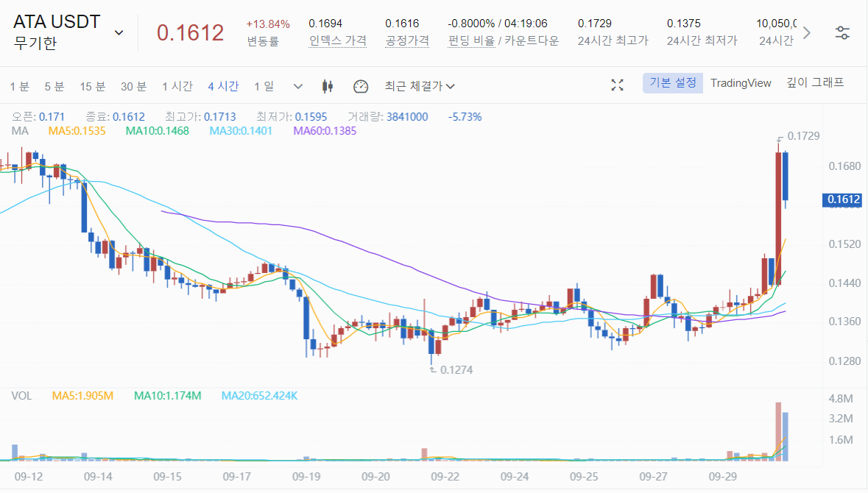The width and height of the screenshot is (868, 493).
Task: Click the volume MA10:1.174M label
Action: pyautogui.click(x=168, y=396)
